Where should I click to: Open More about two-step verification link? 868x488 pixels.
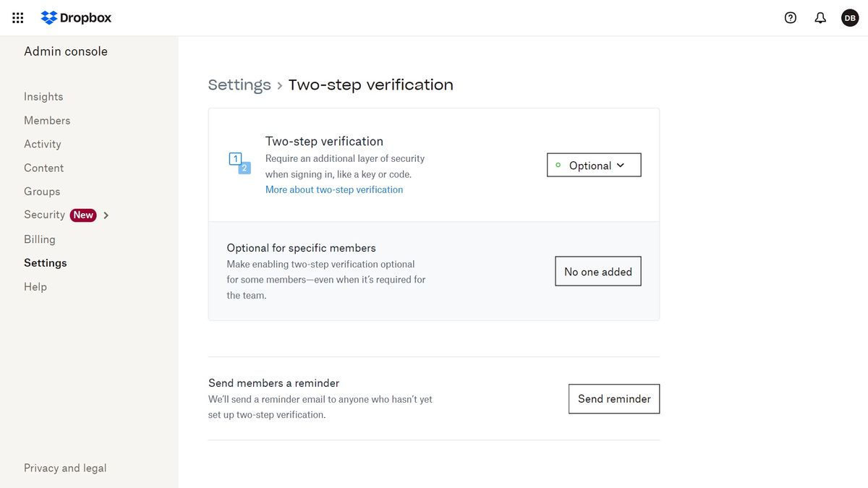click(333, 189)
